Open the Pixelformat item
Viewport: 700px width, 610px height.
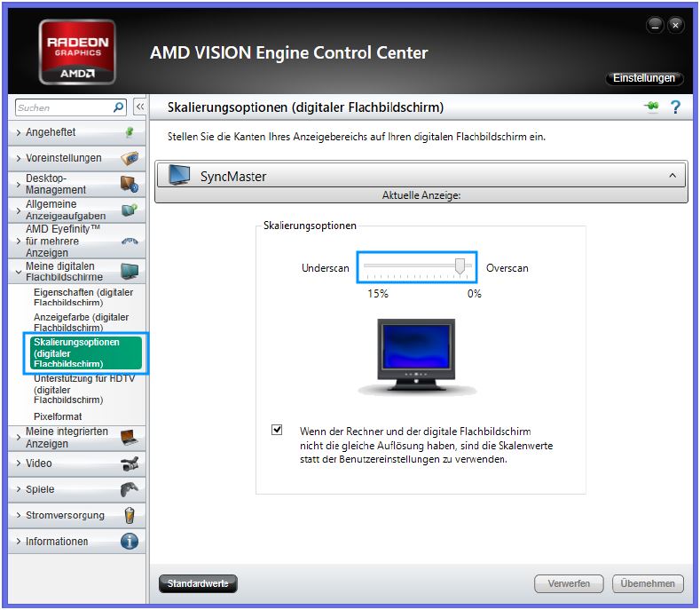(58, 416)
